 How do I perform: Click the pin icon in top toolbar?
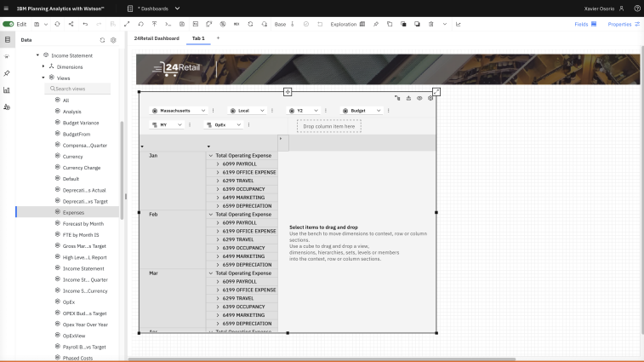point(376,24)
